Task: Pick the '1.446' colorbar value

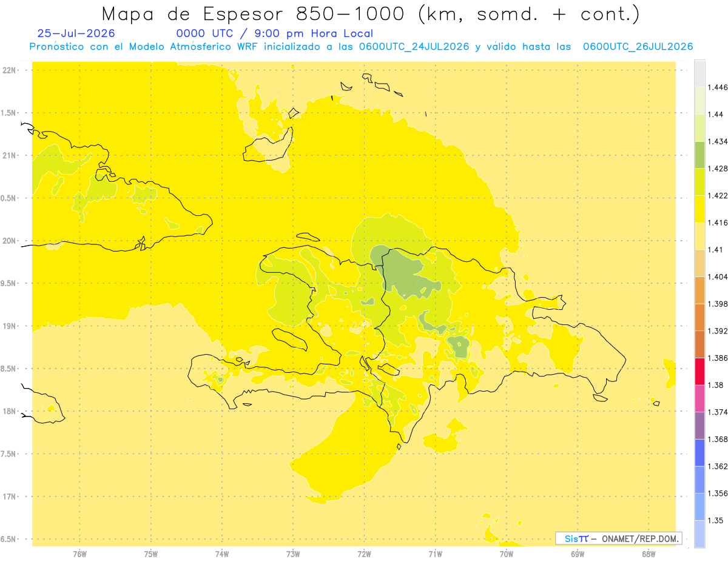Action: [718, 87]
